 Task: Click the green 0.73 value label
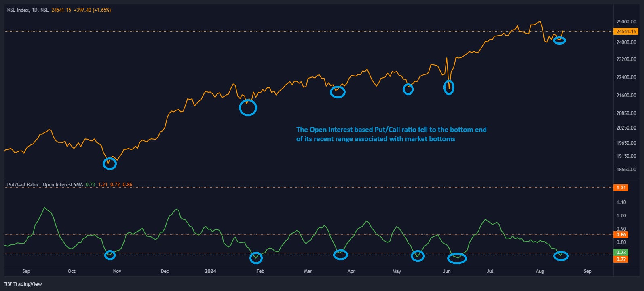(x=621, y=253)
